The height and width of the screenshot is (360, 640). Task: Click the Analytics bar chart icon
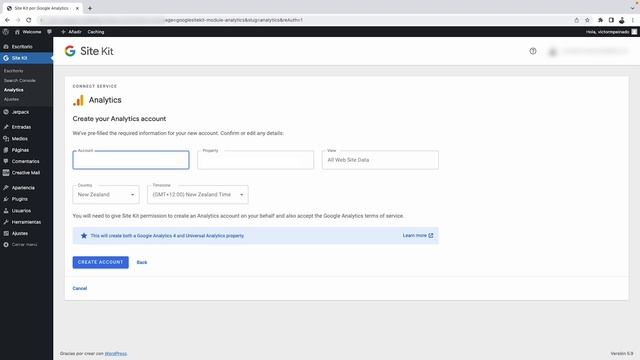point(78,100)
